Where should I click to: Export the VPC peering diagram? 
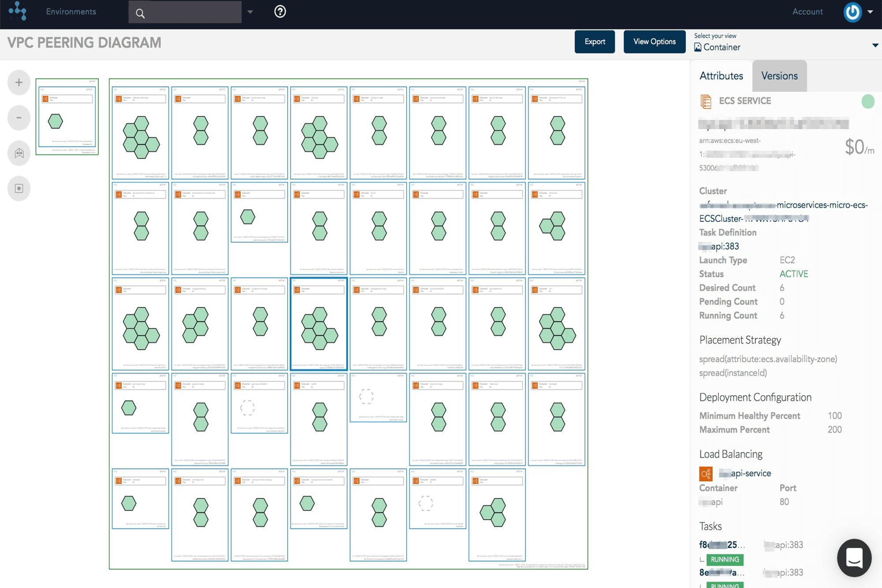[594, 41]
